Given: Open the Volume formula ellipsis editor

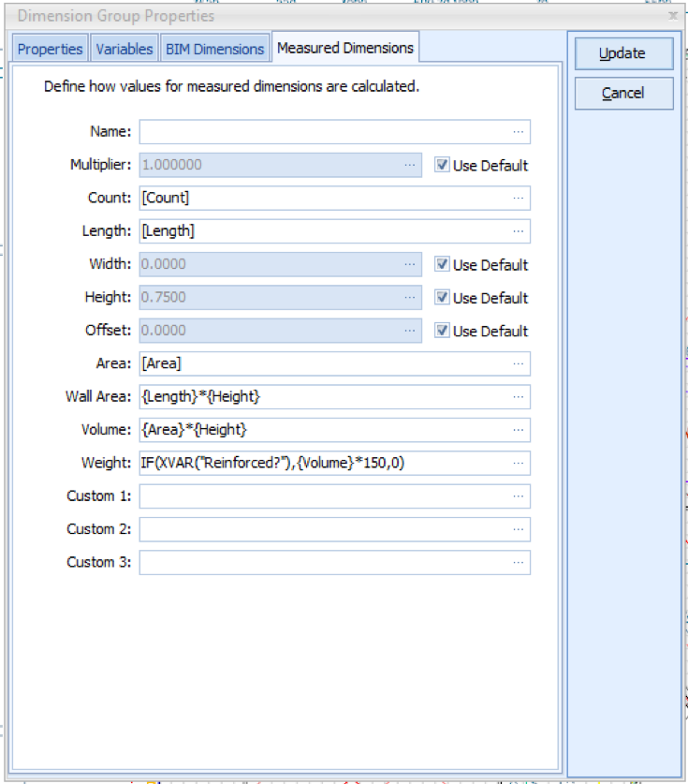Looking at the screenshot, I should [519, 430].
